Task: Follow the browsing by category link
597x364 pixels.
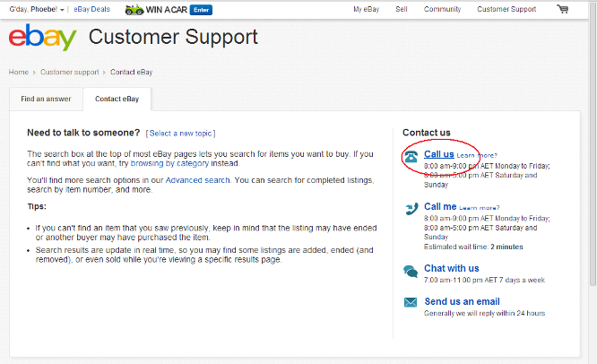Action: (x=169, y=163)
